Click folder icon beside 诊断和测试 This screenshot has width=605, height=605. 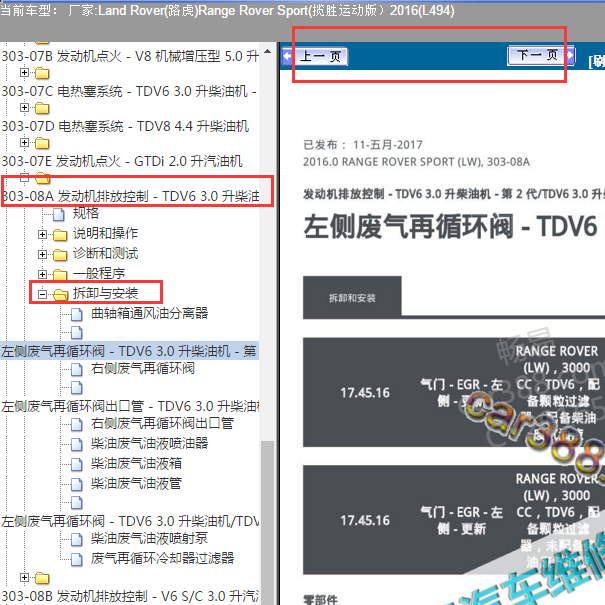[x=60, y=254]
